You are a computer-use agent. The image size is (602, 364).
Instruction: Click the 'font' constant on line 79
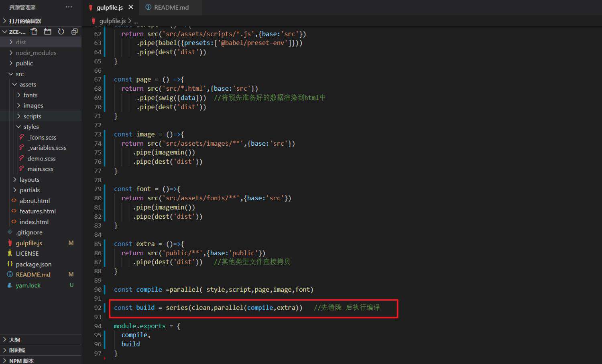pyautogui.click(x=143, y=189)
